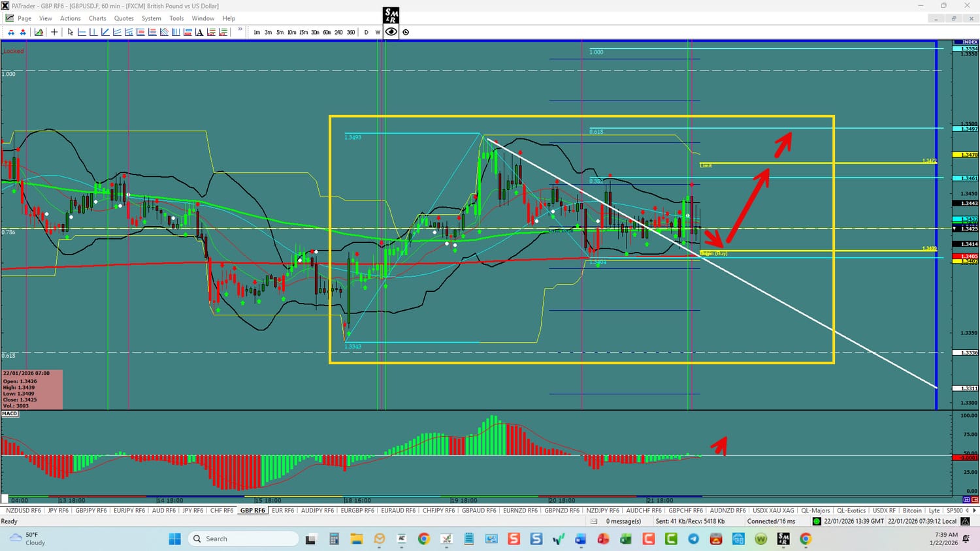The image size is (980, 551).
Task: Switch chart to 10m timeframe
Action: [x=291, y=32]
